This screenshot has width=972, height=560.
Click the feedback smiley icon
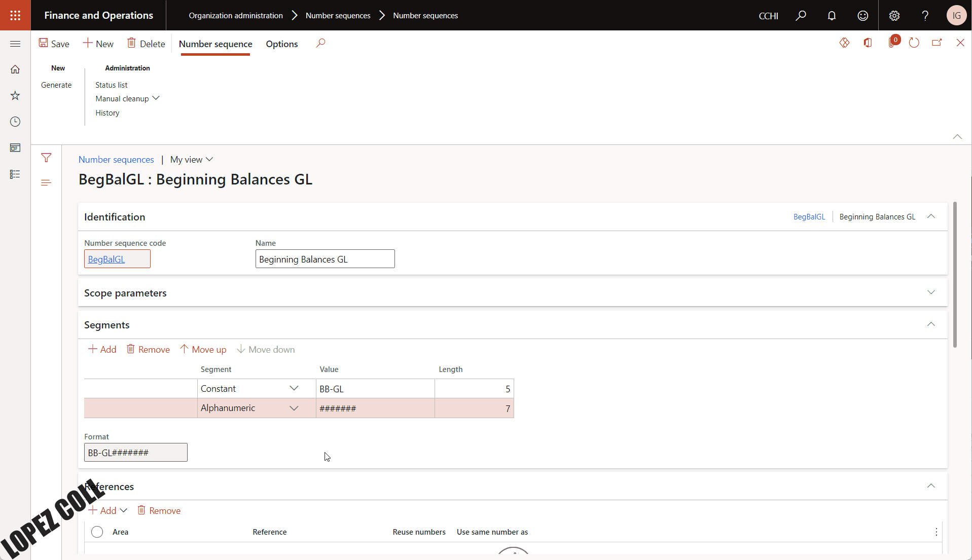[862, 16]
